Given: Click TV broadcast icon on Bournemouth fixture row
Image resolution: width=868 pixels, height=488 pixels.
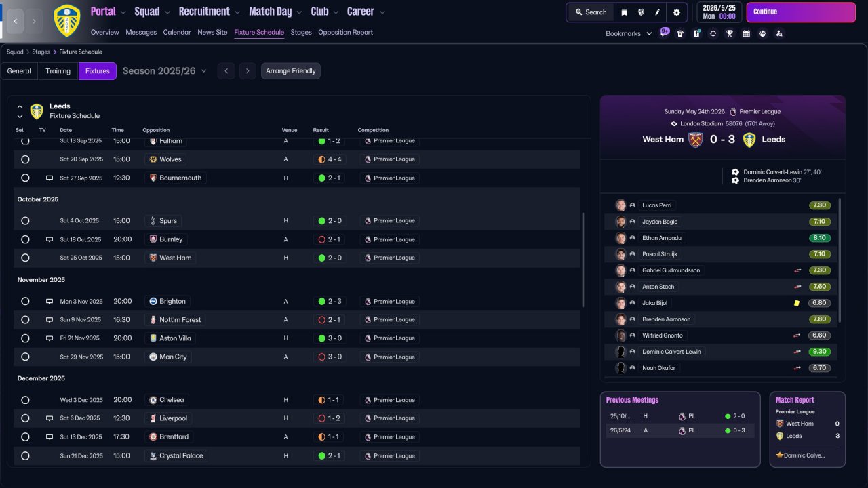Looking at the screenshot, I should 50,178.
